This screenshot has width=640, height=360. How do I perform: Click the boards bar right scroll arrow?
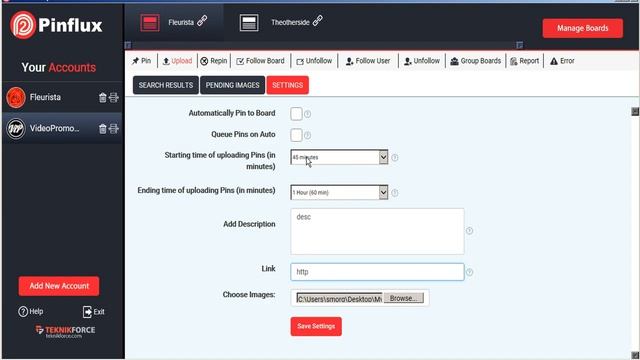(x=519, y=45)
